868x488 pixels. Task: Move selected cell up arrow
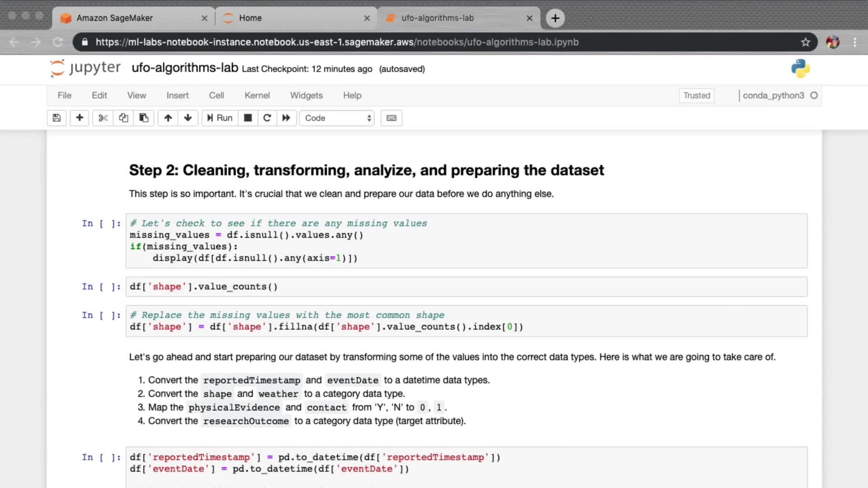click(x=168, y=118)
